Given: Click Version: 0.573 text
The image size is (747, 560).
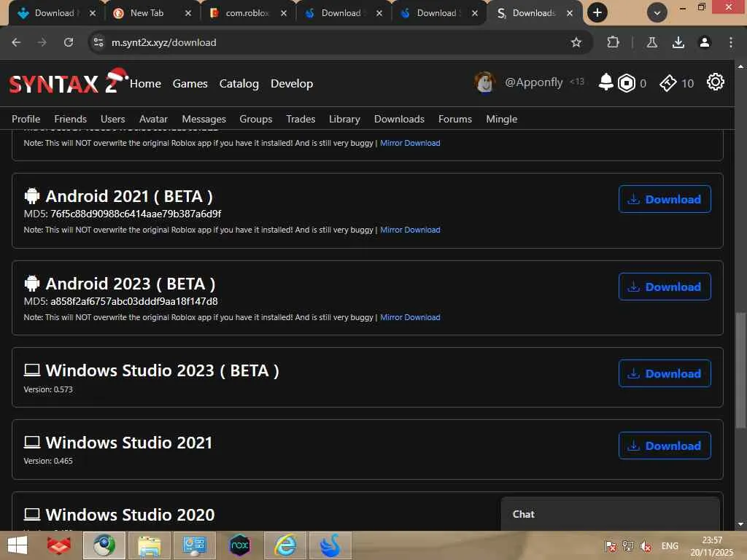Looking at the screenshot, I should (48, 389).
